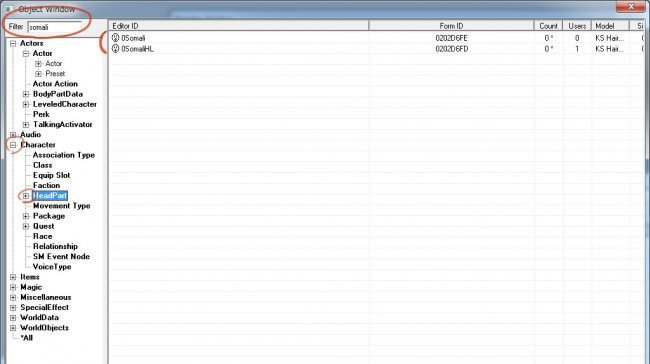Expand the BodyPartData node
The height and width of the screenshot is (364, 650).
tap(26, 94)
